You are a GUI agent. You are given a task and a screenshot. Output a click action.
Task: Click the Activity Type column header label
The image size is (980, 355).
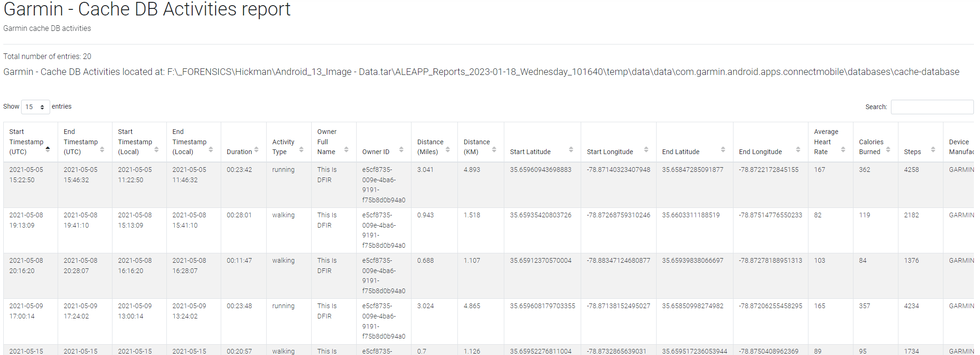point(283,147)
